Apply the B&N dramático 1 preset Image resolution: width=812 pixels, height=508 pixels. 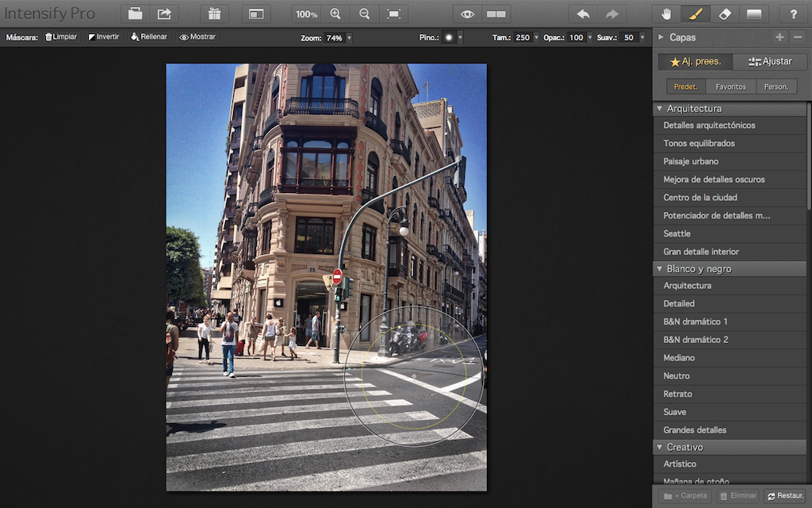(730, 321)
